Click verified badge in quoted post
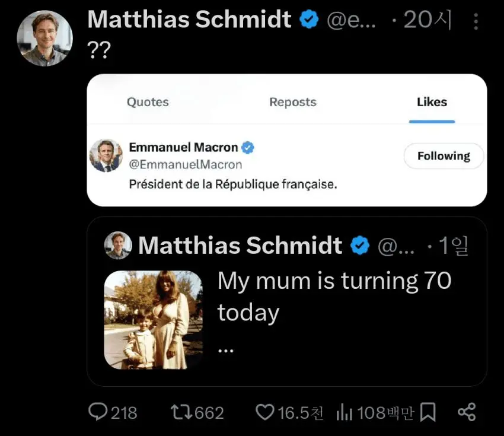Screen dimensions: 504x436 (360, 245)
